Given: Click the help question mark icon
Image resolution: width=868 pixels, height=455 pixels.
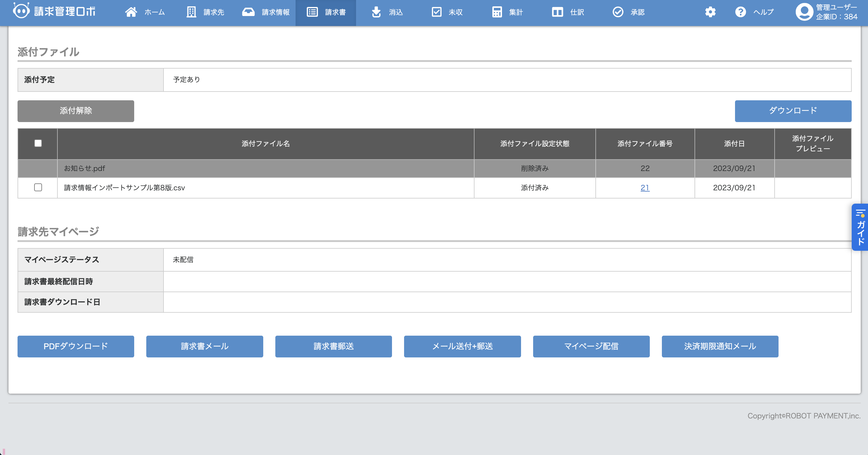Looking at the screenshot, I should tap(740, 12).
